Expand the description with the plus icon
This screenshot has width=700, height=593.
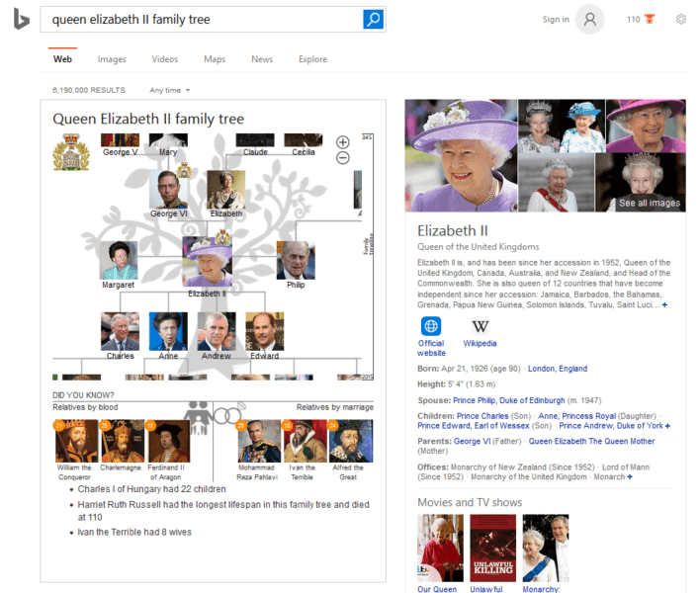click(664, 304)
